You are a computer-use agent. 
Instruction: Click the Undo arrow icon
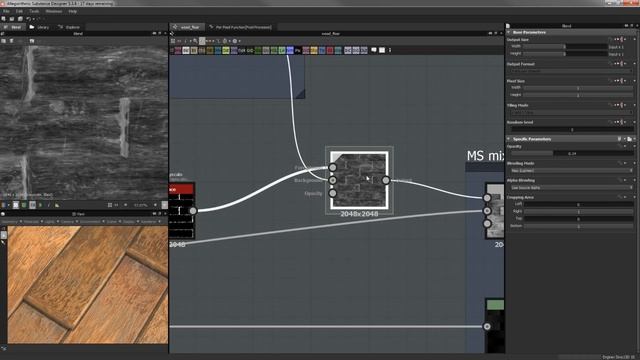click(28, 19)
